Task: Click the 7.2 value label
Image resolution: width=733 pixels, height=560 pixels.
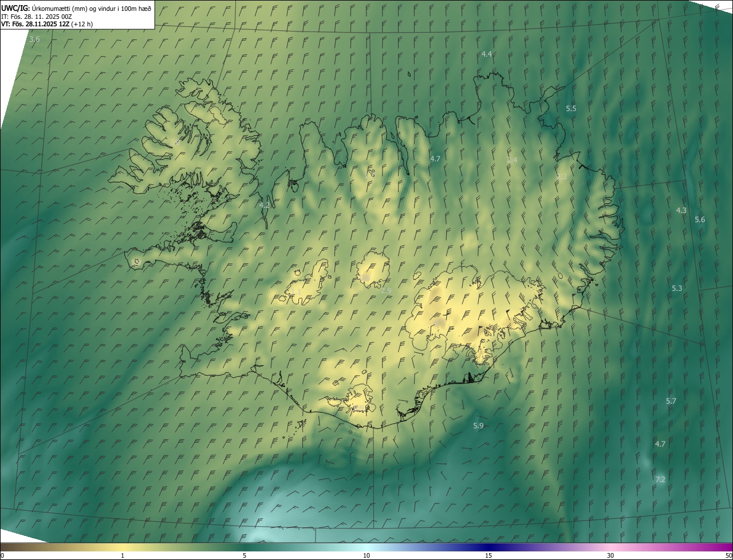Action: click(x=660, y=479)
